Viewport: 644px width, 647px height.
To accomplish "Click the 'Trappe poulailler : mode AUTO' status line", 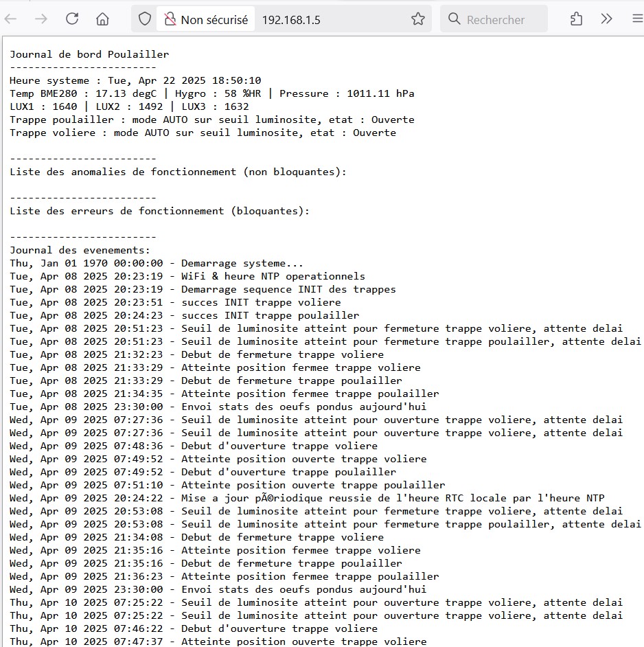I will (212, 120).
